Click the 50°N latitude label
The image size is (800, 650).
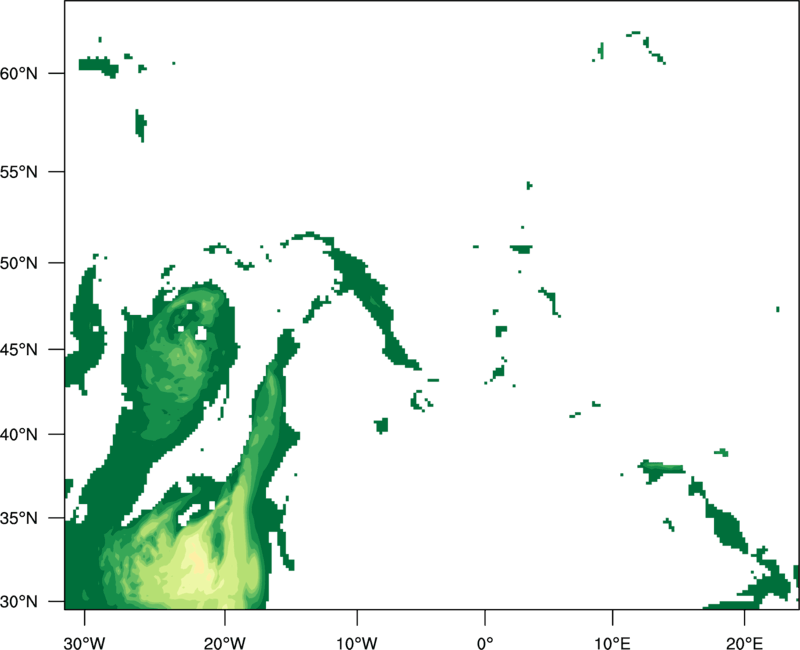coord(19,263)
